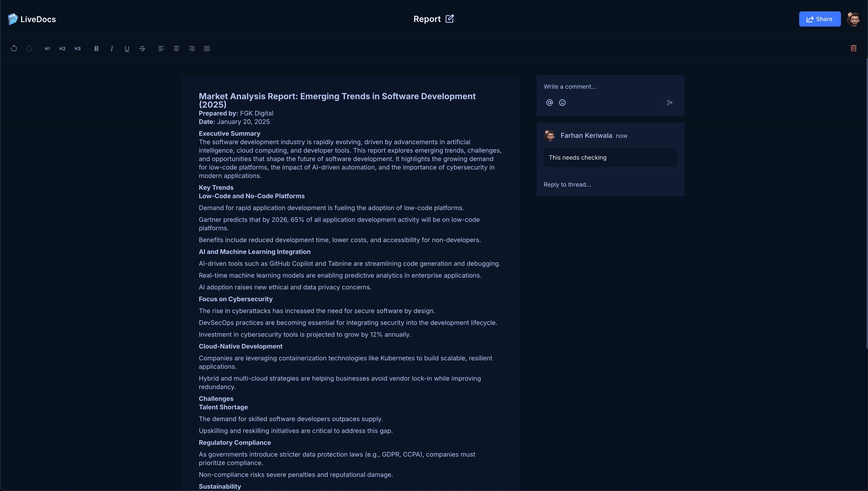Screen dimensions: 868x491
Task: Click the red trash delete icon
Action: tap(854, 48)
